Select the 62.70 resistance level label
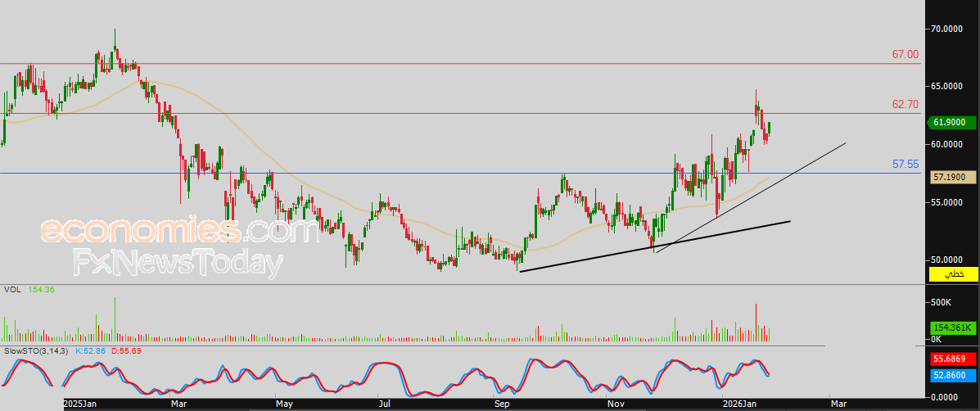This screenshot has height=411, width=980. pos(905,104)
